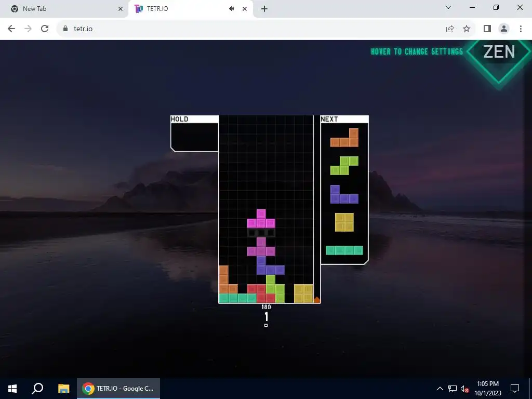Open Windows taskbar search
The image size is (532, 399).
(37, 389)
